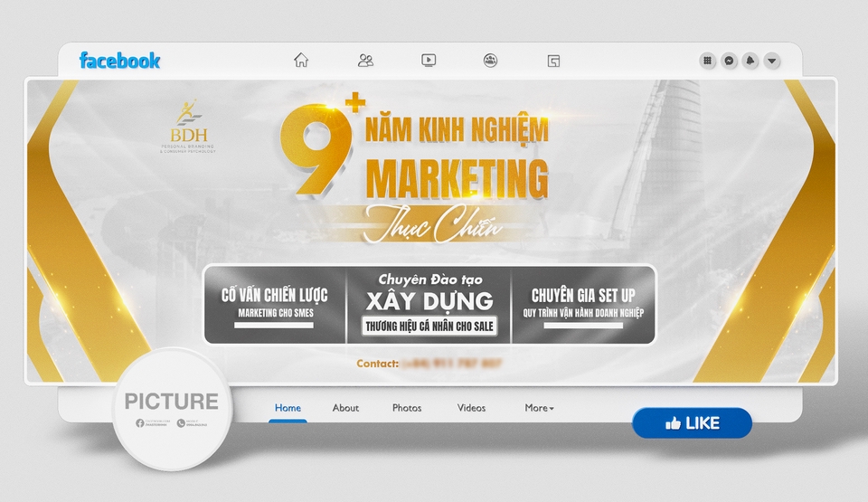This screenshot has width=868, height=502.
Task: Open the Videos tab
Action: 471,408
